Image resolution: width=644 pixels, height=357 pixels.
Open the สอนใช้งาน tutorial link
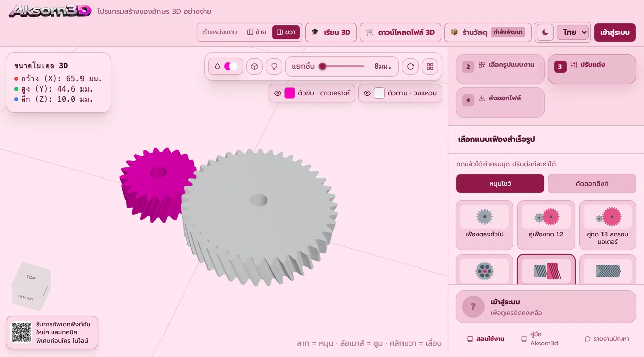pyautogui.click(x=486, y=339)
